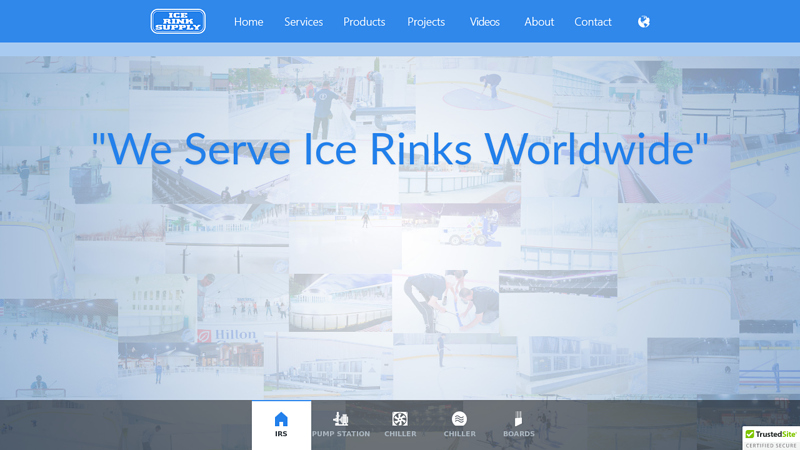This screenshot has height=450, width=800.
Task: Go to the Videos page
Action: point(485,22)
